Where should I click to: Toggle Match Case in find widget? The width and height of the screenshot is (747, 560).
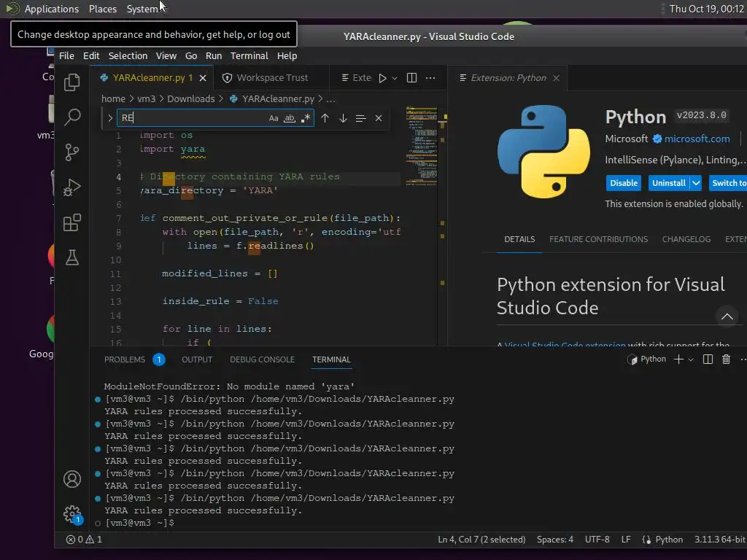274,118
